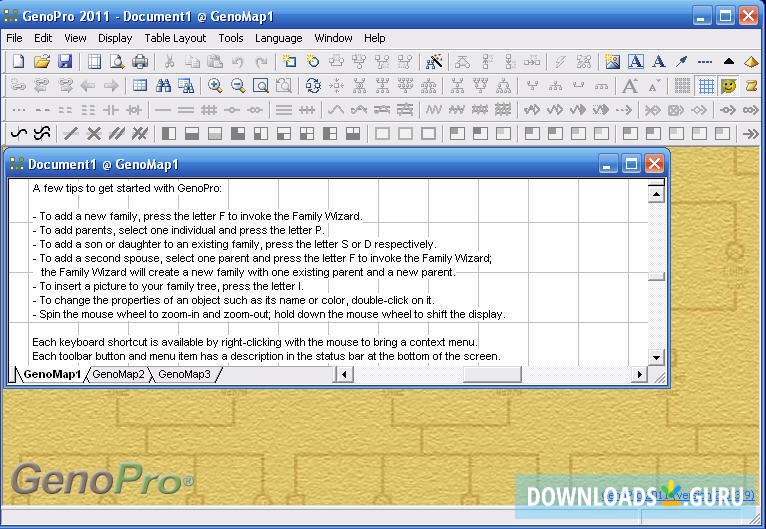Open the Window menu
766x529 pixels.
point(333,38)
